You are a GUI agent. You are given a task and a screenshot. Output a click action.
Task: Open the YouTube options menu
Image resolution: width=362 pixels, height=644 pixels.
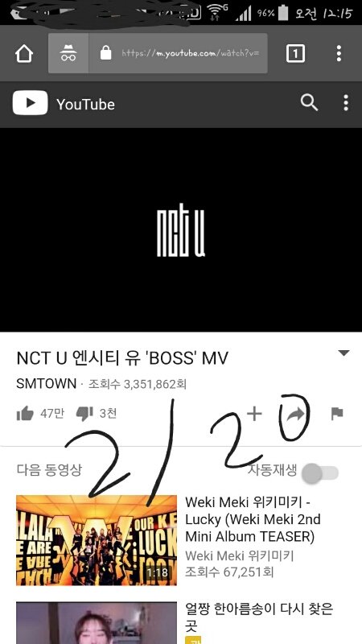(346, 103)
